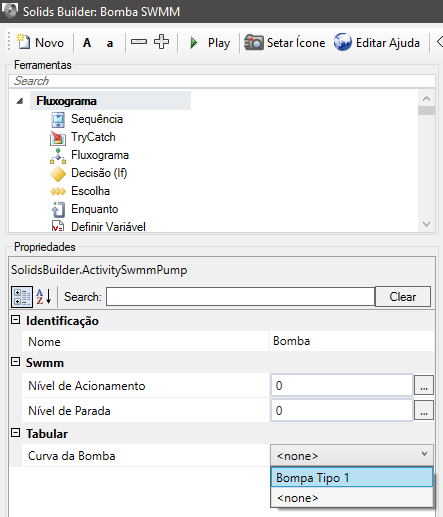Image resolution: width=443 pixels, height=517 pixels.
Task: Switch properties to categorized view
Action: coord(22,297)
